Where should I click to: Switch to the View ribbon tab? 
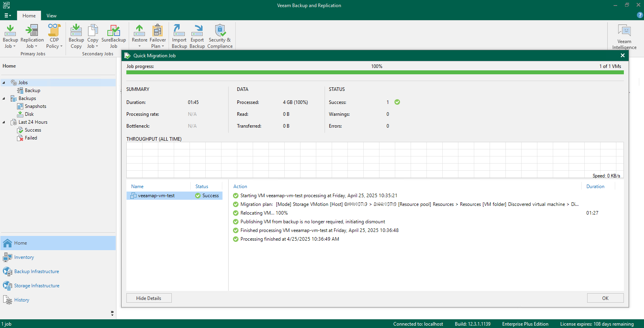(51, 15)
